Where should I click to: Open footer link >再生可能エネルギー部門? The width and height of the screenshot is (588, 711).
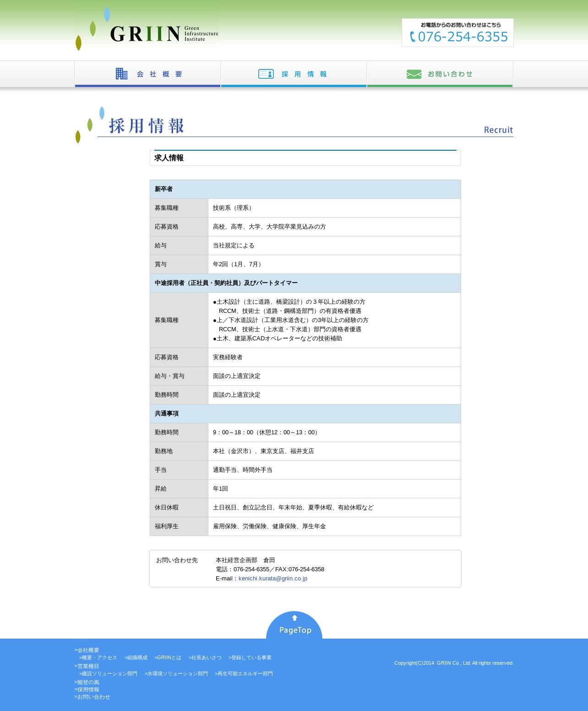pyautogui.click(x=244, y=673)
